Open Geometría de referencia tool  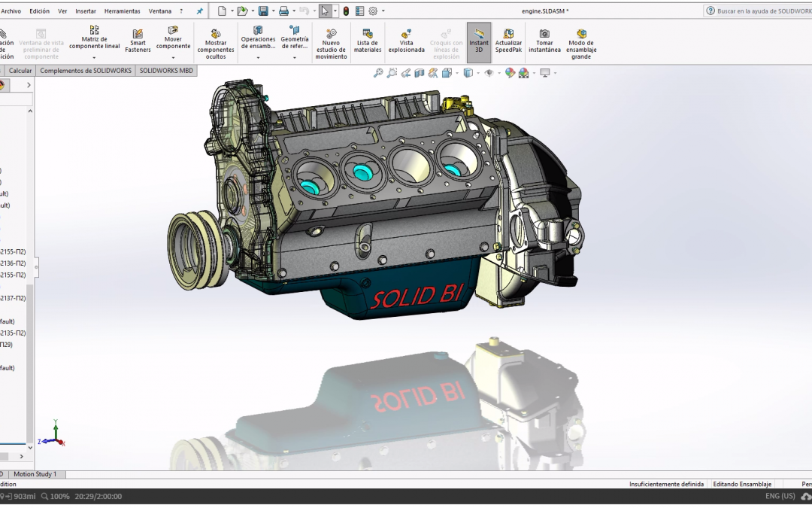click(x=295, y=38)
